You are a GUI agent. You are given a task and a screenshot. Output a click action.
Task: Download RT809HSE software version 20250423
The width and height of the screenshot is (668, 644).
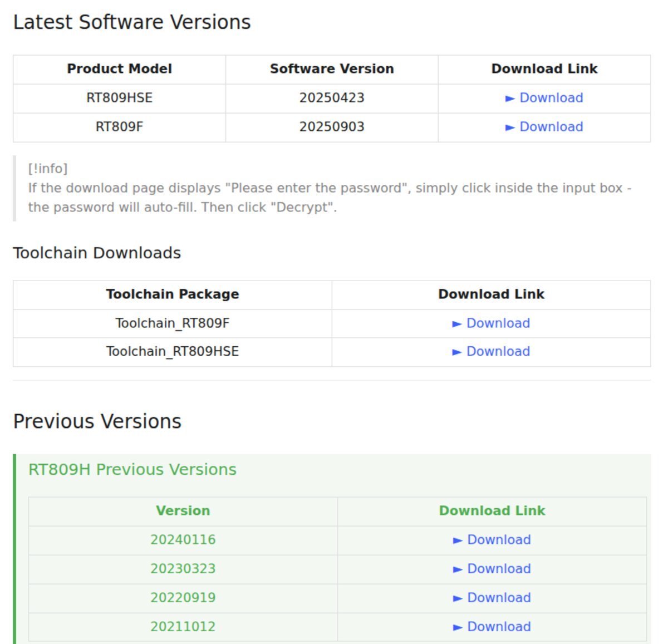[x=544, y=98]
